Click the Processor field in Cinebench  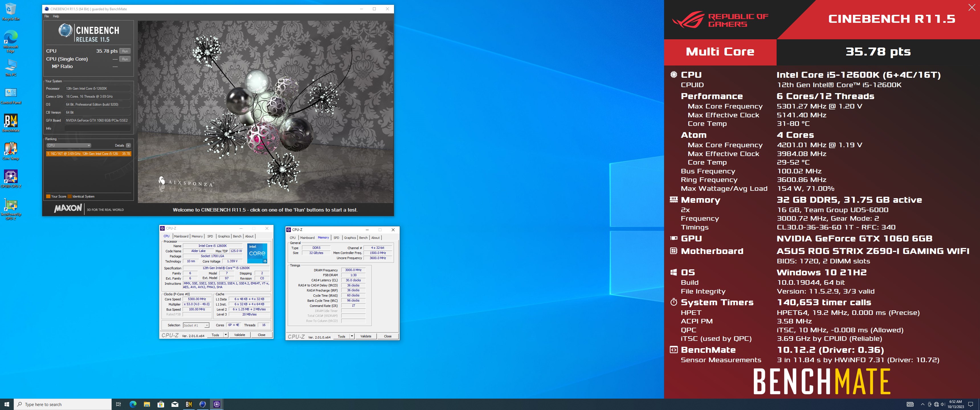(97, 89)
